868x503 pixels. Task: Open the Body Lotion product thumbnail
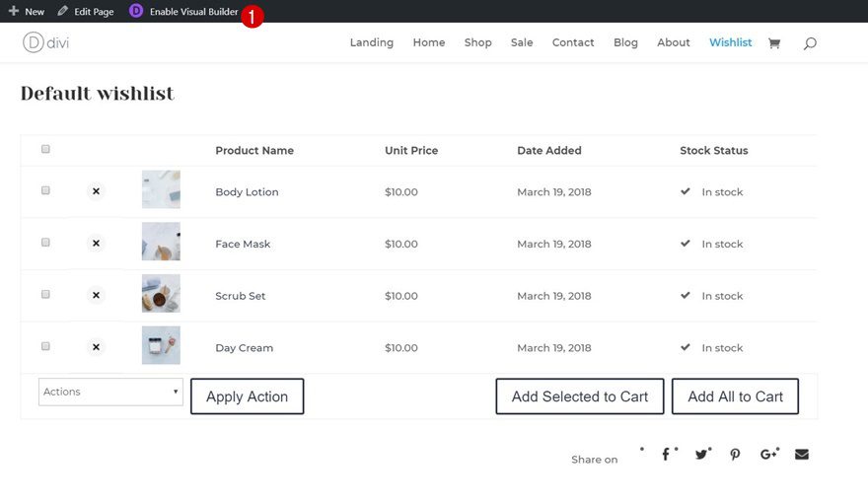(161, 189)
